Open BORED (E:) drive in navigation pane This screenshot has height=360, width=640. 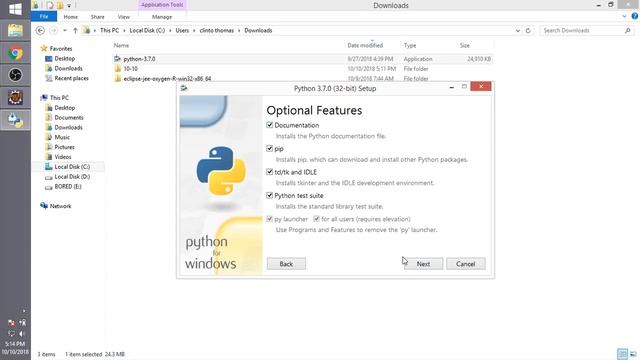point(68,187)
